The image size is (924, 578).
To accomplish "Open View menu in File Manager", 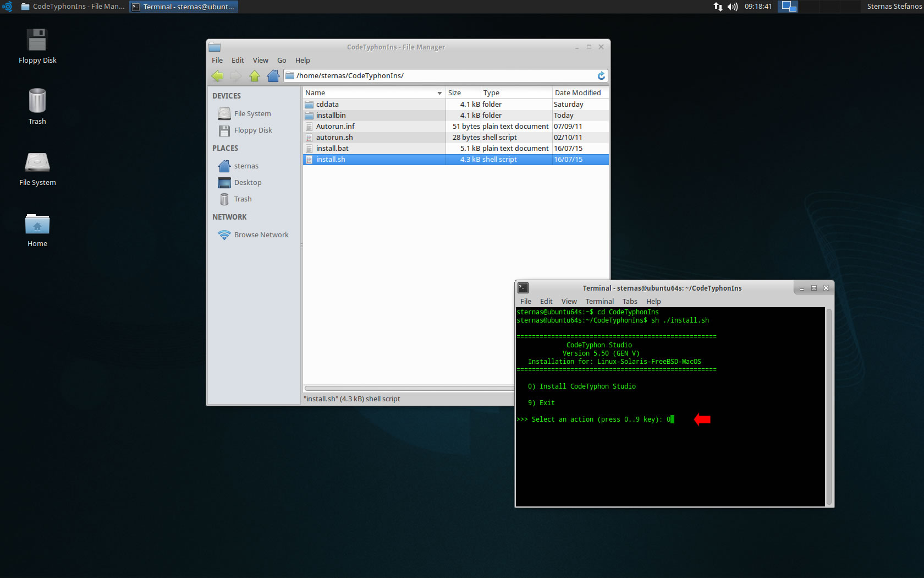I will [261, 61].
